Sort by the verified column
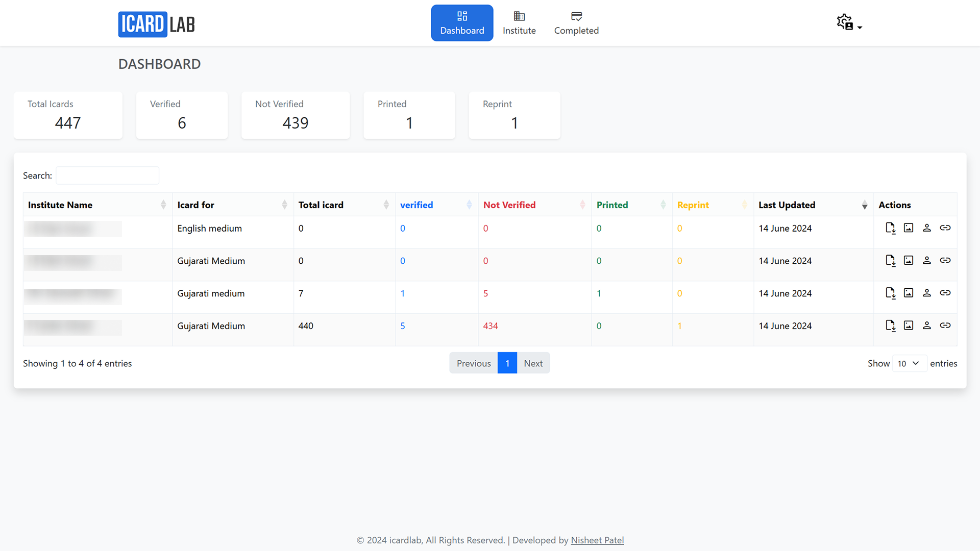The width and height of the screenshot is (980, 551). tap(436, 205)
